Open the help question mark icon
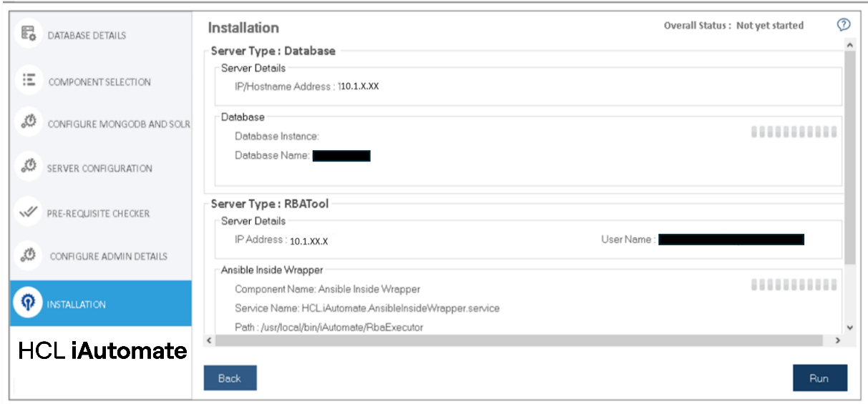 pos(844,25)
